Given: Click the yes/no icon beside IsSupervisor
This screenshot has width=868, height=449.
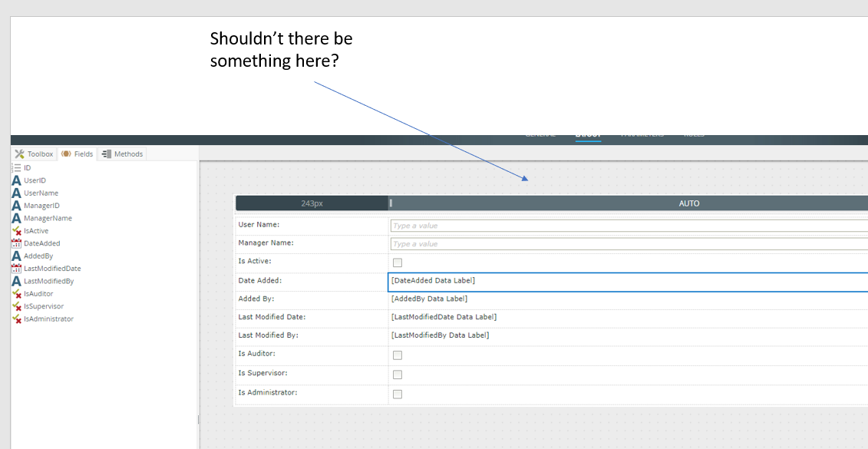Looking at the screenshot, I should point(16,306).
